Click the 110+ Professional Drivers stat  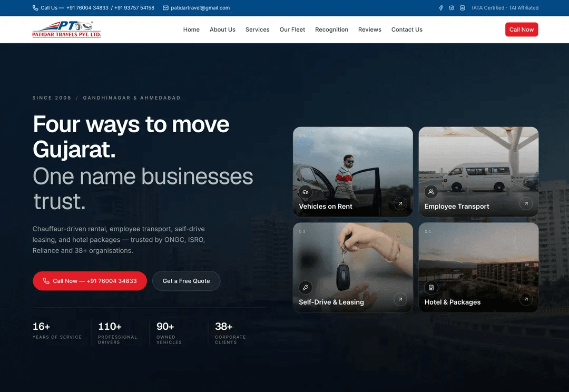[x=117, y=333]
